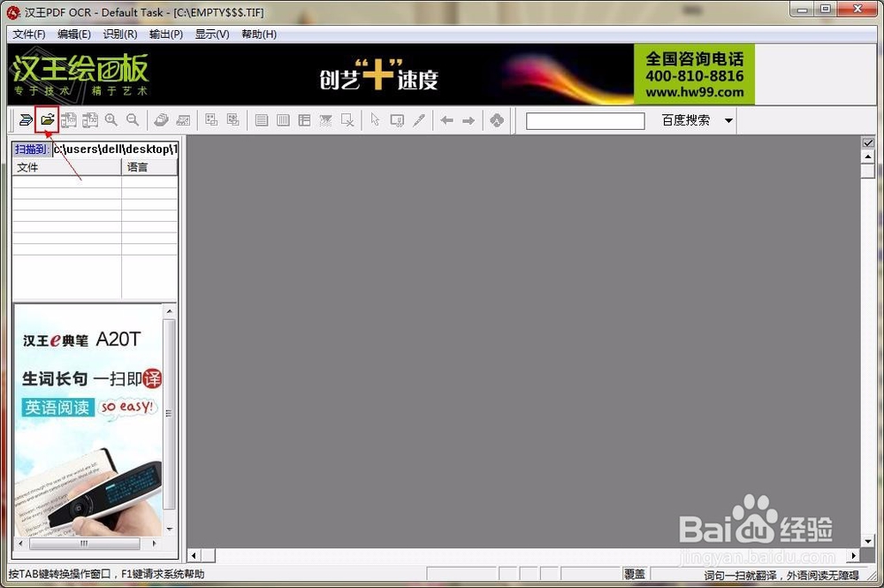Screen dimensions: 884x588
Task: Click the 汉王e典笔 A20T advertisement
Action: [88, 420]
